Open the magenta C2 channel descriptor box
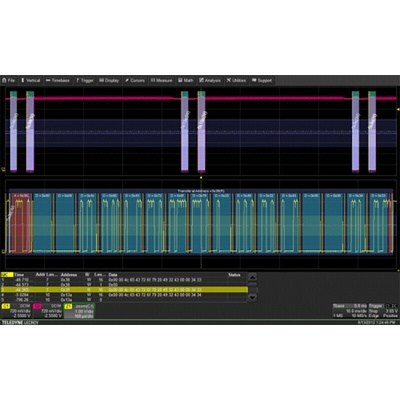 point(48,311)
